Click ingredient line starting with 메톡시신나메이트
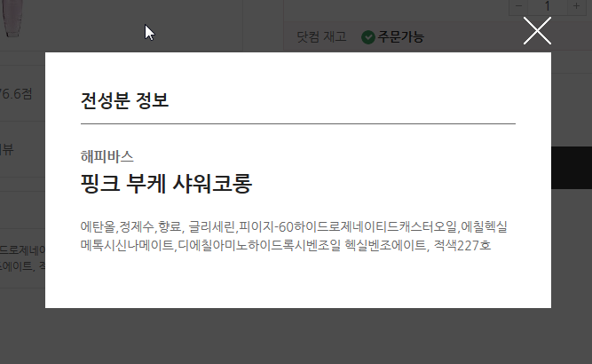 click(x=286, y=245)
